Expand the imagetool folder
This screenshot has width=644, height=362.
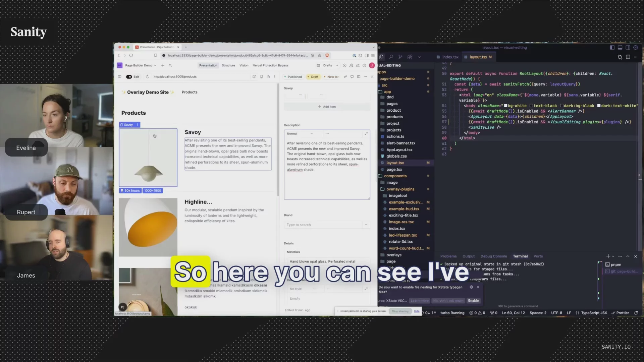click(x=398, y=196)
